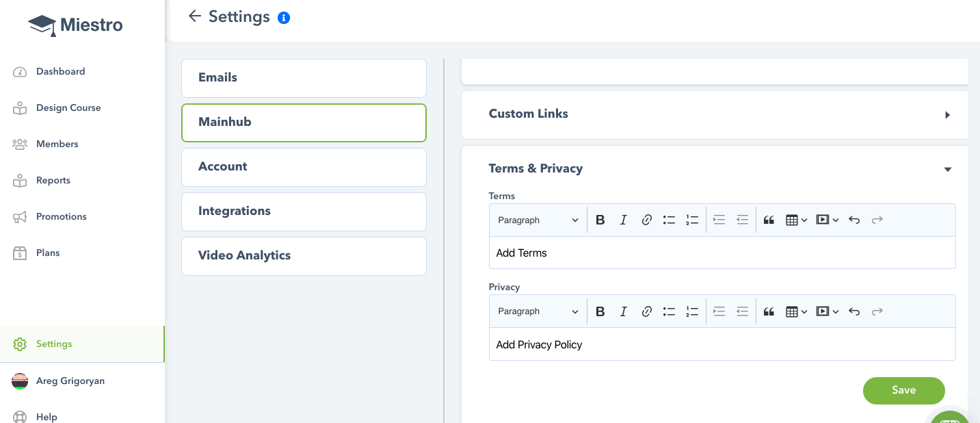Go back using the Settings arrow

pos(195,16)
